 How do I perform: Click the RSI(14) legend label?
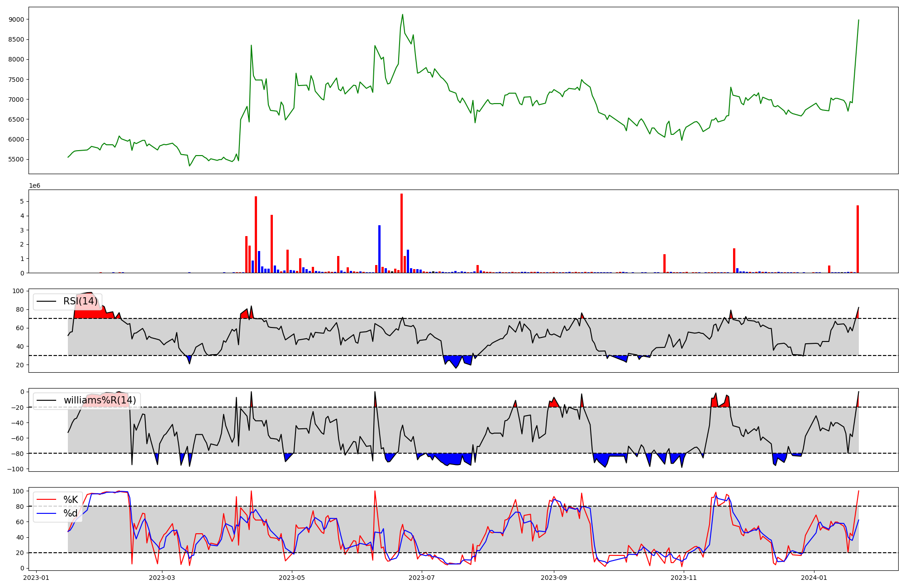(80, 301)
